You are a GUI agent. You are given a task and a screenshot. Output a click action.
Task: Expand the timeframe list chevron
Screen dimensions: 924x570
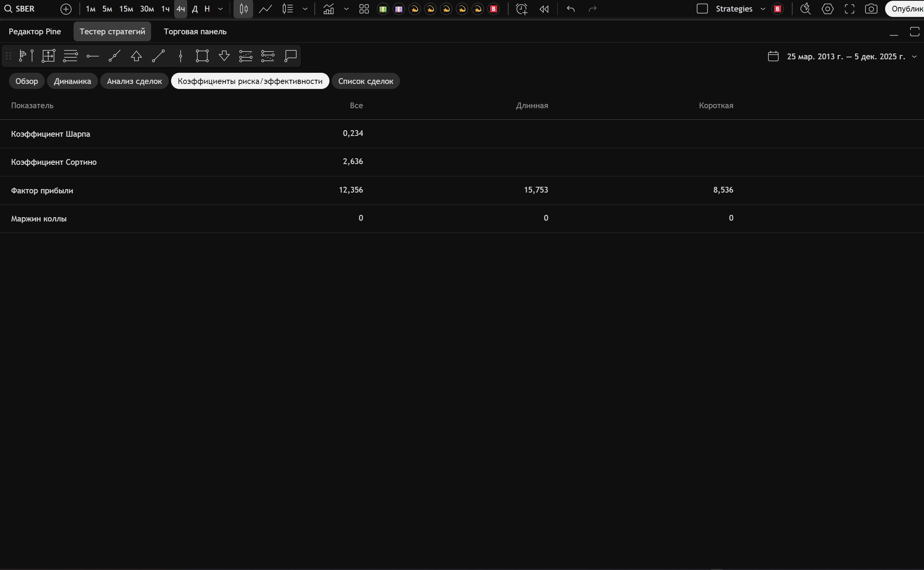click(x=220, y=9)
